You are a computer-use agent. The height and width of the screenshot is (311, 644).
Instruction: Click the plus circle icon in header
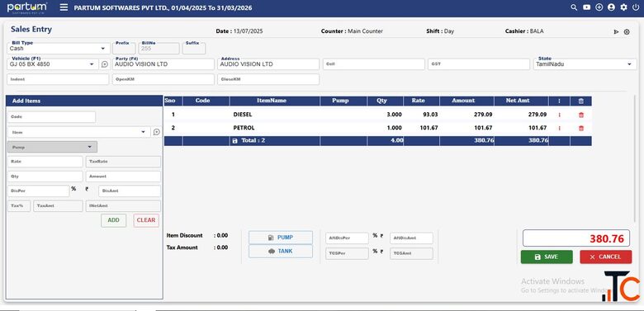pyautogui.click(x=599, y=7)
